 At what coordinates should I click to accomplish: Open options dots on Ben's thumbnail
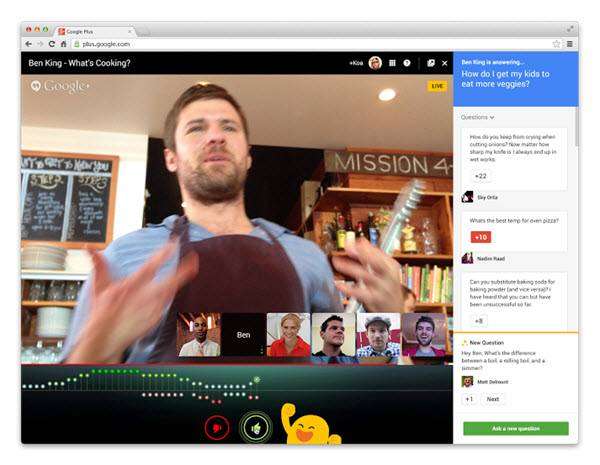(x=262, y=351)
